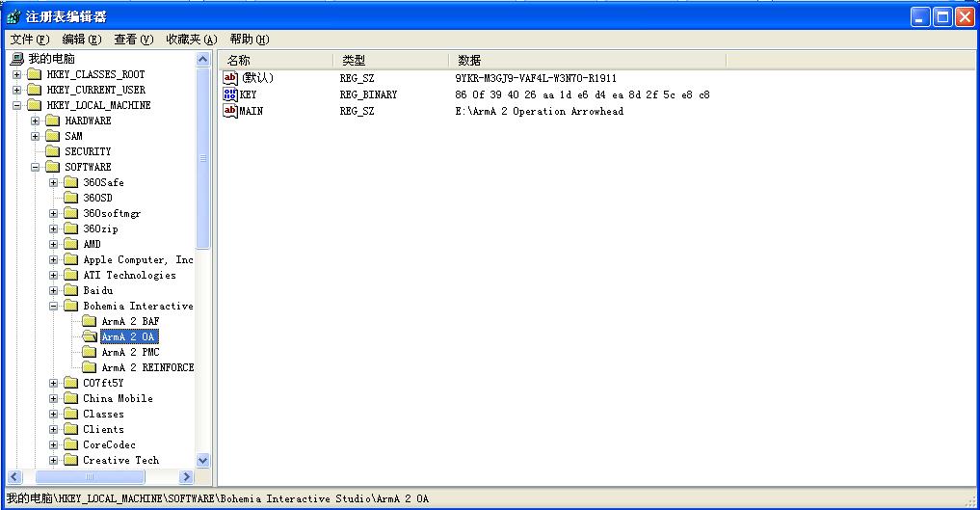Open the 文件(F) menu
Viewport: 980px width, 510px height.
coord(29,40)
